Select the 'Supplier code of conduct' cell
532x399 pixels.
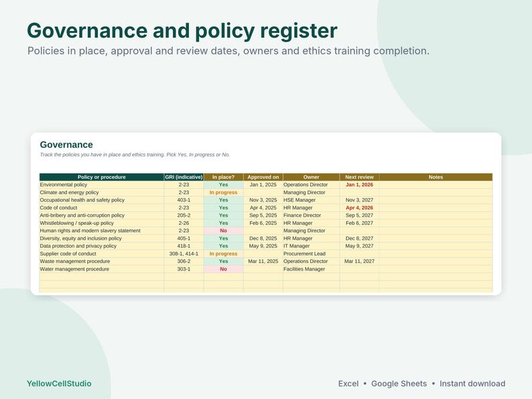click(x=102, y=254)
